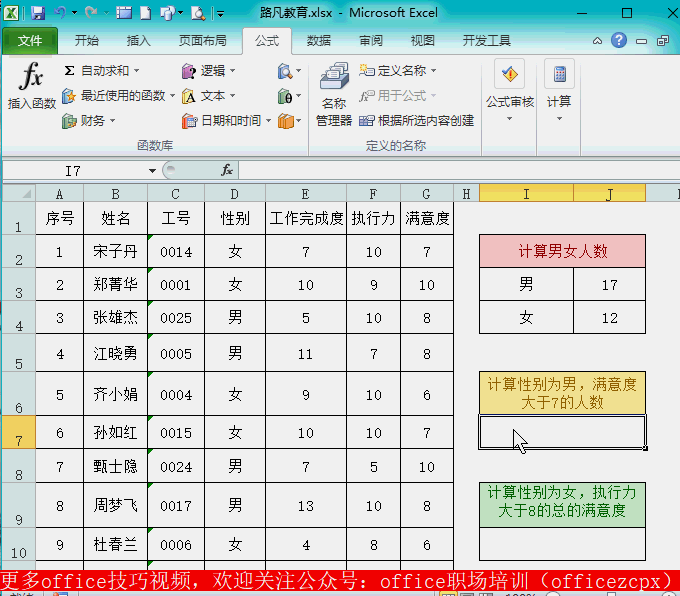Select the 计算男女人数 title cell

point(562,251)
